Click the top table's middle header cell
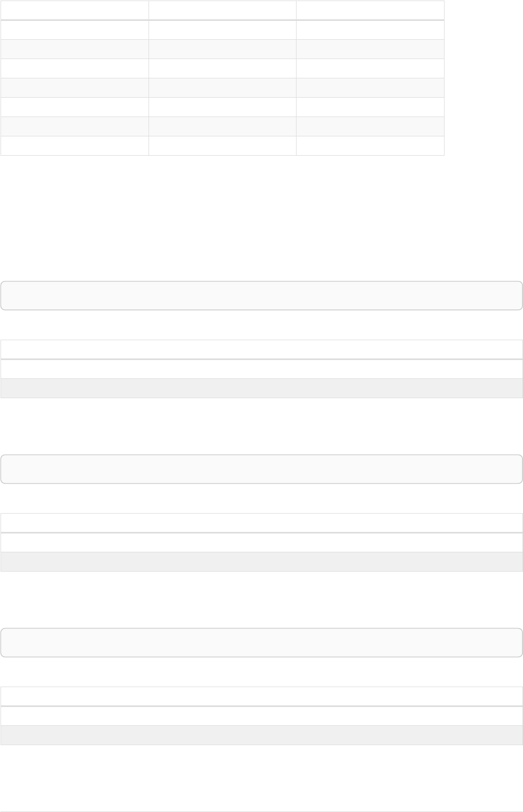This screenshot has width=523, height=812. [x=222, y=10]
